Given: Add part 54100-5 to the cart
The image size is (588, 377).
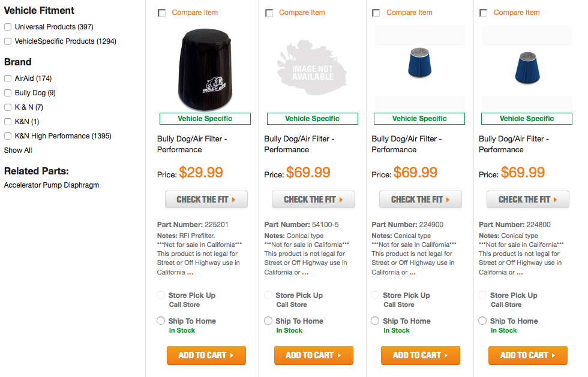Looking at the screenshot, I should point(313,355).
